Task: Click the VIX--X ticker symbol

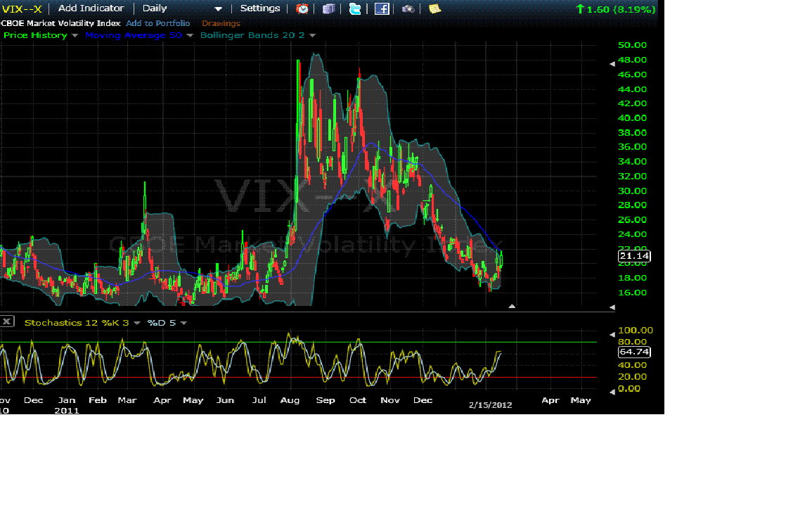Action: [x=22, y=9]
